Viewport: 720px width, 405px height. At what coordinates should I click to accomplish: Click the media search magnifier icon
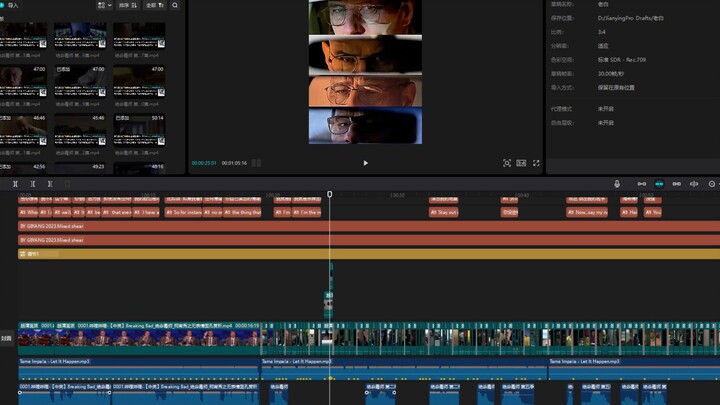click(175, 5)
